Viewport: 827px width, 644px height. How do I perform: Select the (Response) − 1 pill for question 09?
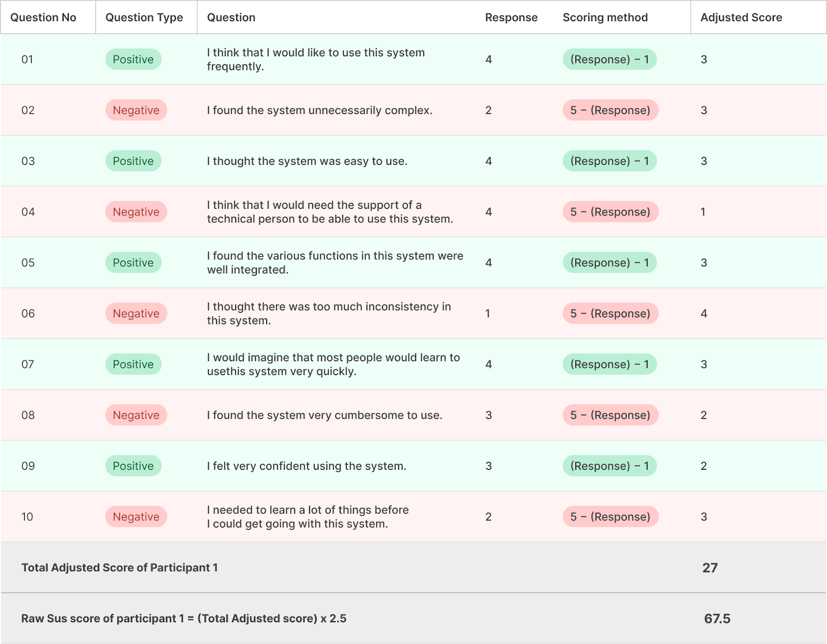(609, 466)
